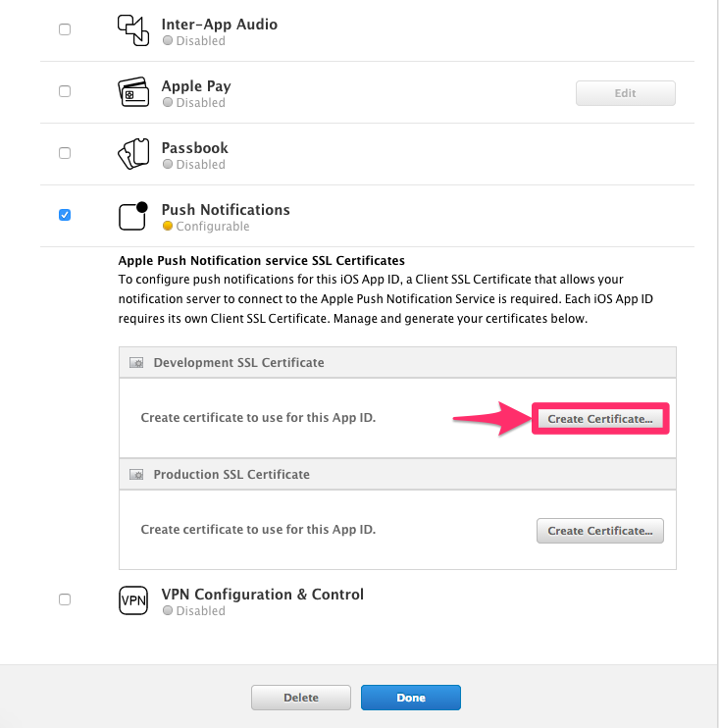Click the Push Notifications icon
719x728 pixels.
132,216
